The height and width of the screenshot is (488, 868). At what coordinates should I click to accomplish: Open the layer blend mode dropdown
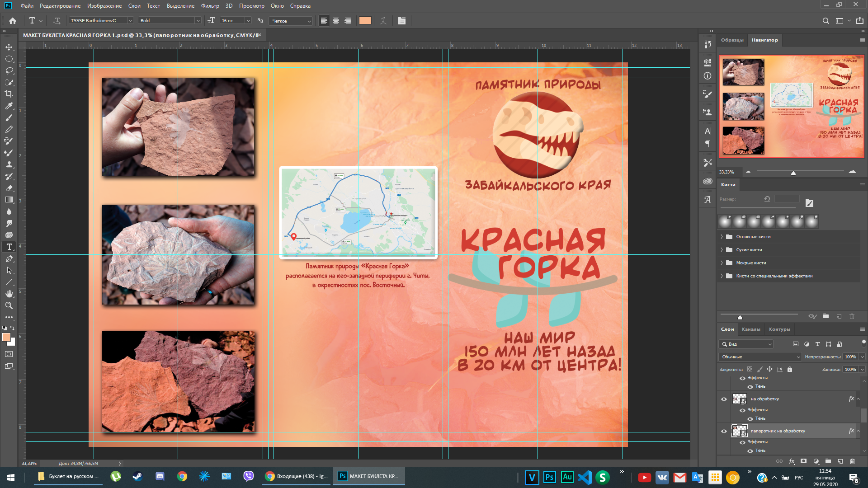point(759,357)
